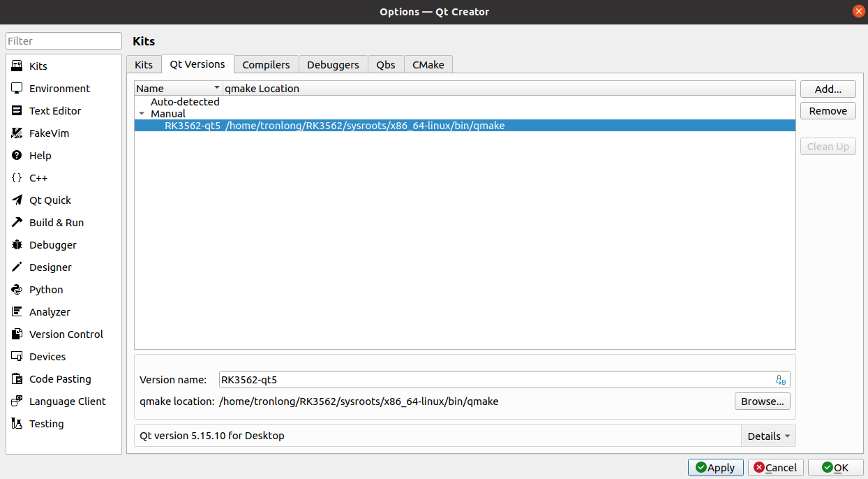
Task: Open the Code Pasting clipboard icon
Action: coord(17,379)
